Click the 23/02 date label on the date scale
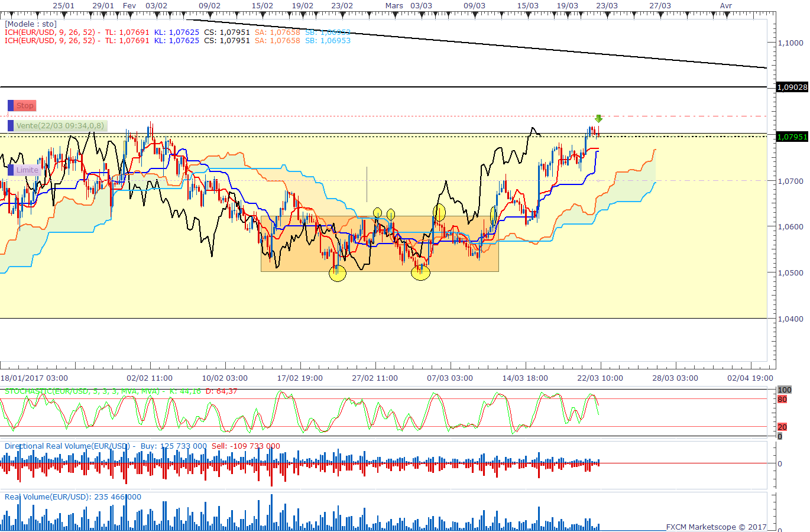810x532 pixels. [342, 6]
